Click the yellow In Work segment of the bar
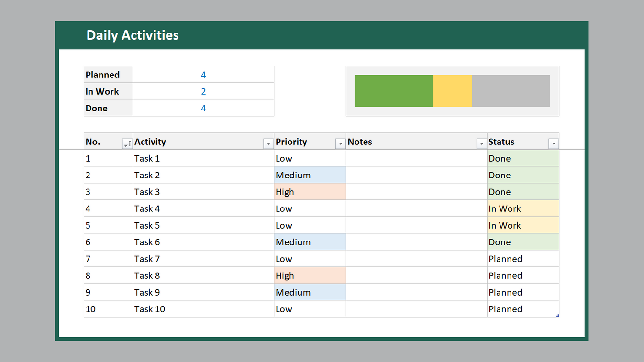This screenshot has height=362, width=644. click(452, 91)
